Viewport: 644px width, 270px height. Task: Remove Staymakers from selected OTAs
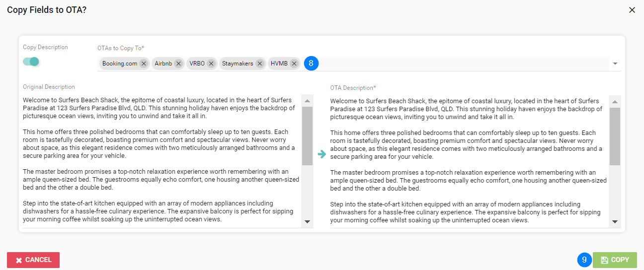(x=260, y=64)
